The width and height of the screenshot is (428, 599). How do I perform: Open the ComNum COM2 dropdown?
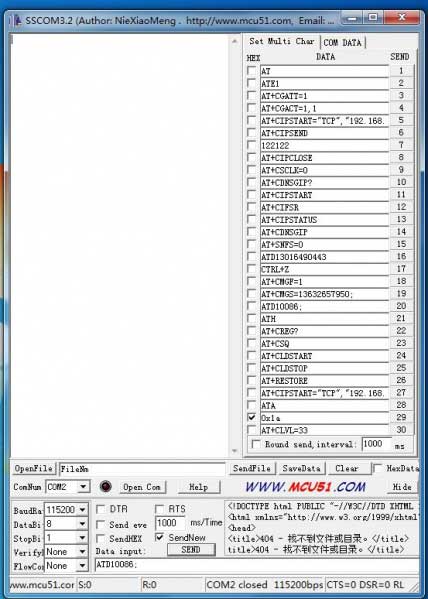point(83,487)
